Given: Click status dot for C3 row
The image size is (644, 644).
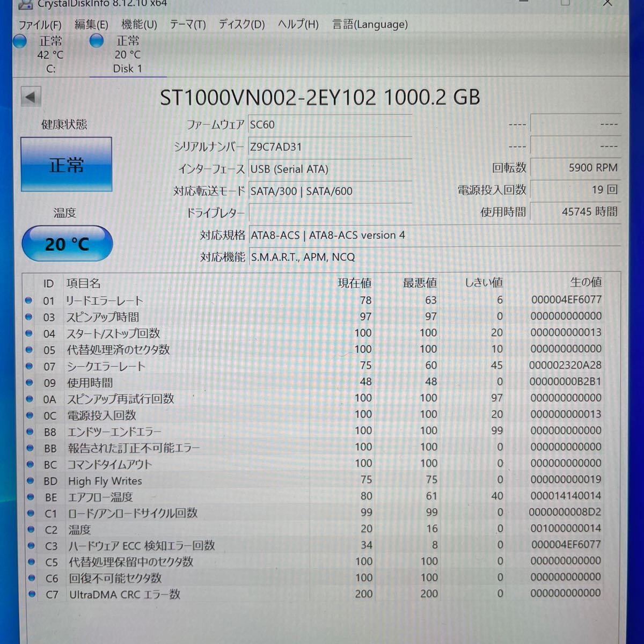Looking at the screenshot, I should (x=31, y=546).
